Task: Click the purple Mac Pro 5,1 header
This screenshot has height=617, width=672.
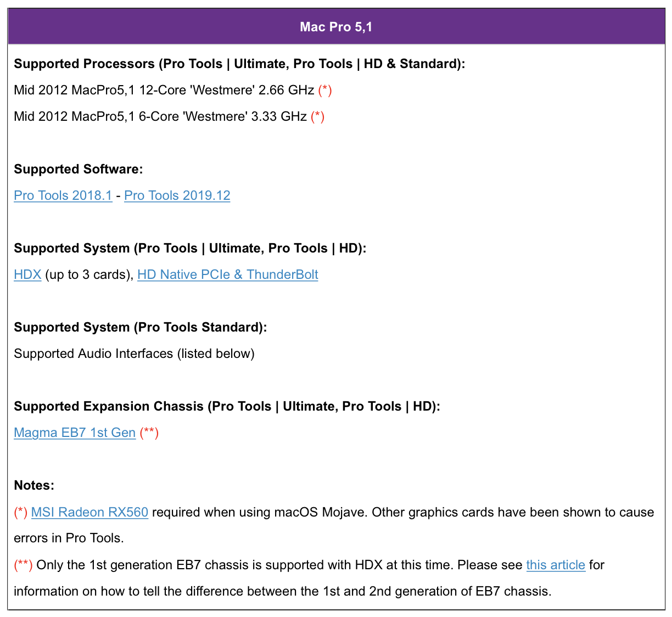Action: pyautogui.click(x=336, y=27)
